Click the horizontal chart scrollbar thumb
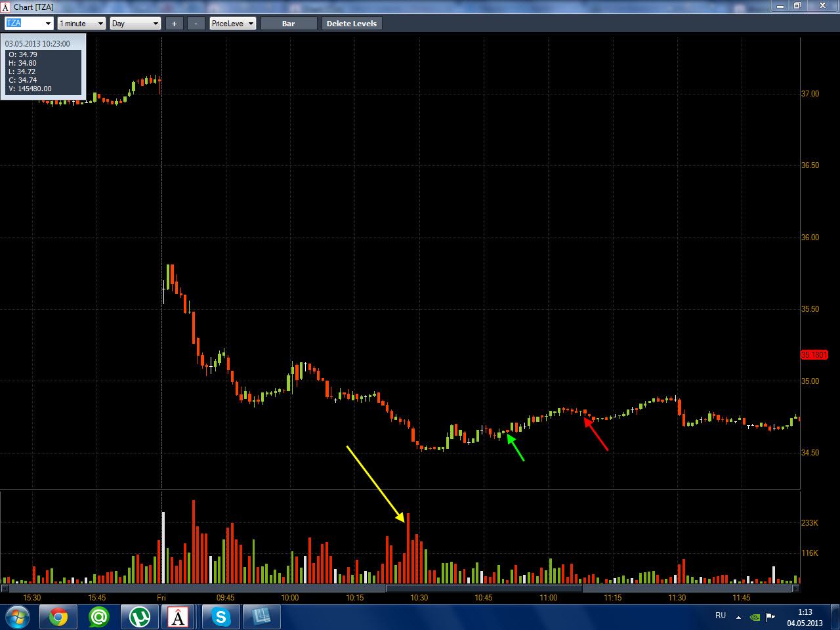840x630 pixels. click(x=484, y=589)
